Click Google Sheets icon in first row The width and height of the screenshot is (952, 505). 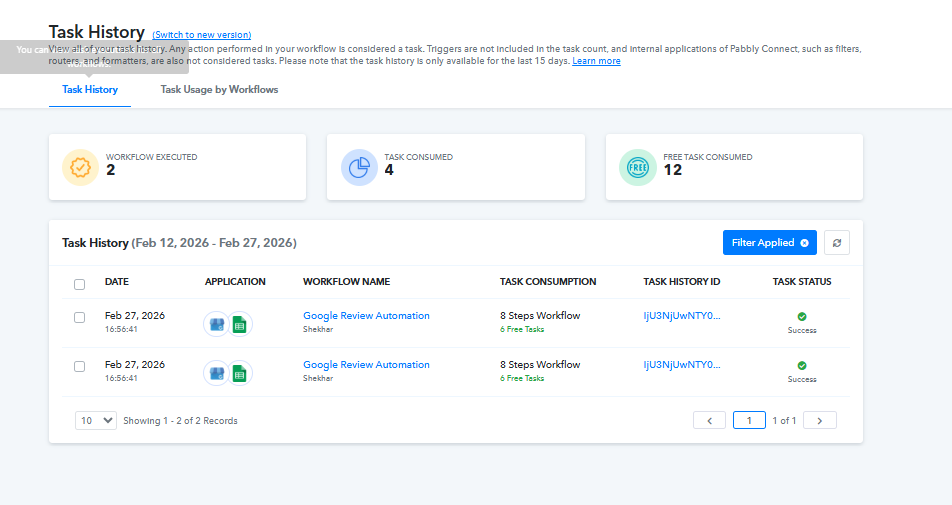[x=239, y=324]
